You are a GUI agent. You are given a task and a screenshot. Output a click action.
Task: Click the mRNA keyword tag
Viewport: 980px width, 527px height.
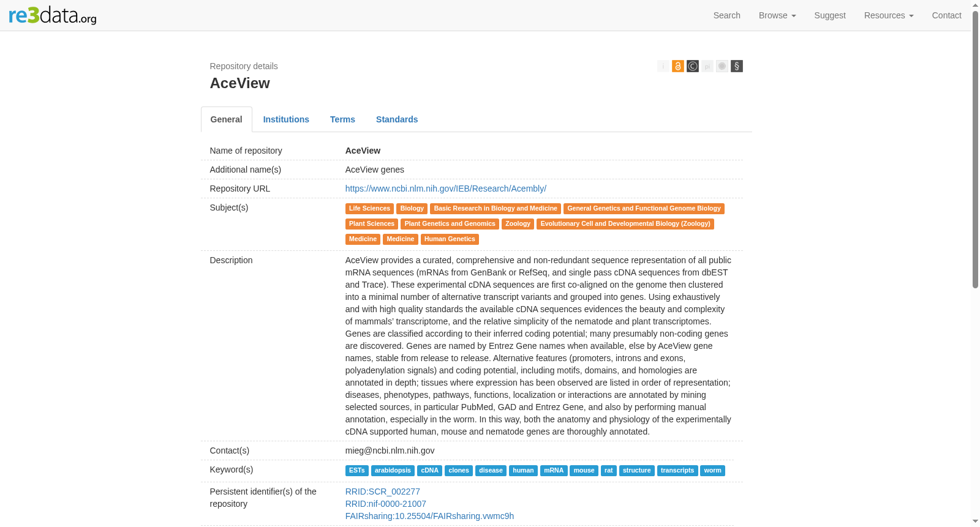pos(554,471)
